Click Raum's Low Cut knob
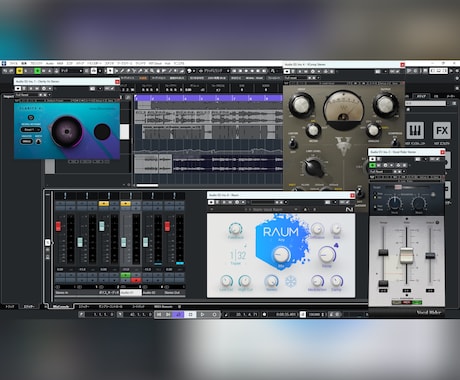This screenshot has width=460, height=380. [x=226, y=281]
